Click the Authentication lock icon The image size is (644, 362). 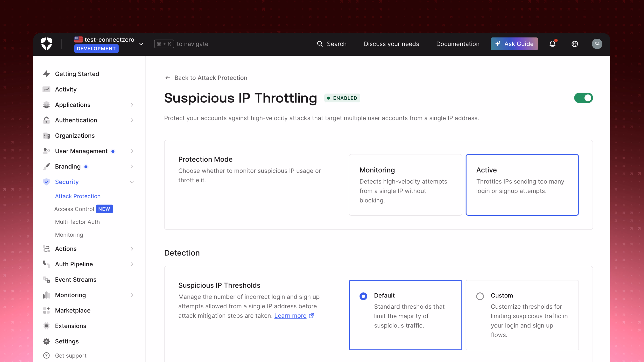pos(46,120)
